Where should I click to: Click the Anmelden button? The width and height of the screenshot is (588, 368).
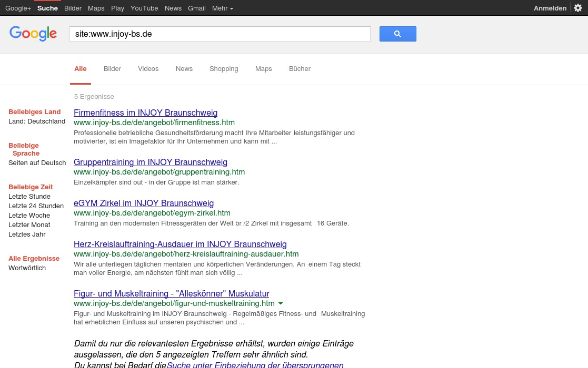(x=550, y=8)
